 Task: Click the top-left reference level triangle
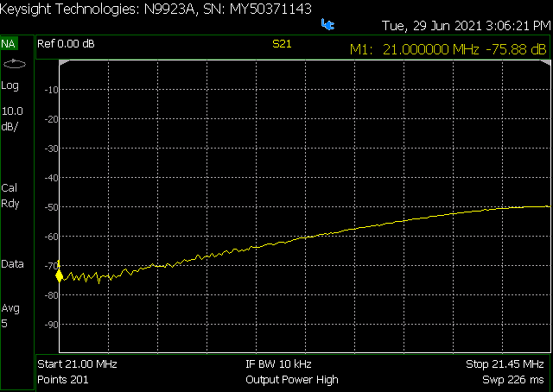(63, 63)
